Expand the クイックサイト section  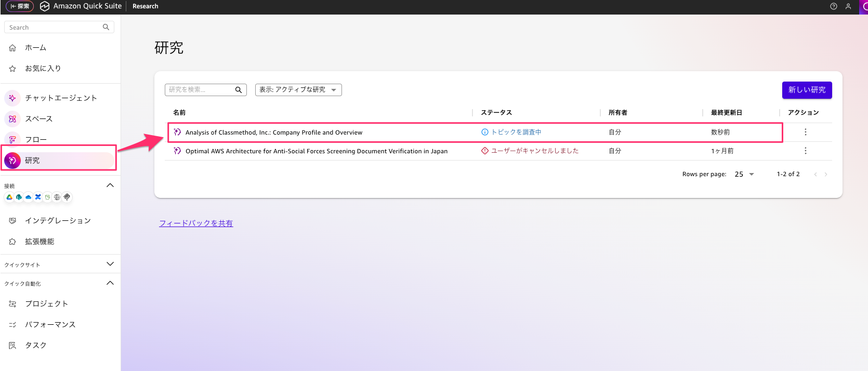coord(110,264)
